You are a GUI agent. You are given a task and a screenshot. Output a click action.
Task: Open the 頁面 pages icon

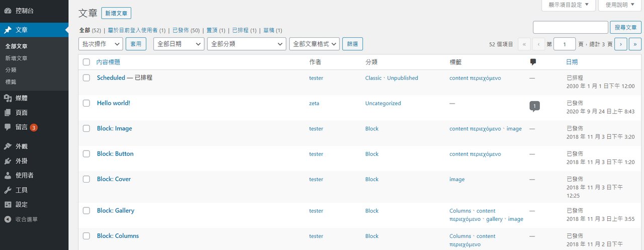pyautogui.click(x=8, y=113)
